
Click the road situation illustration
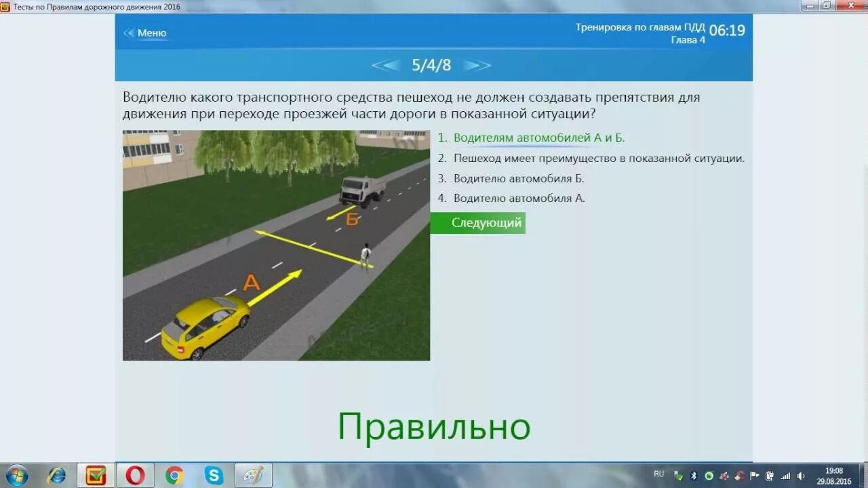276,245
